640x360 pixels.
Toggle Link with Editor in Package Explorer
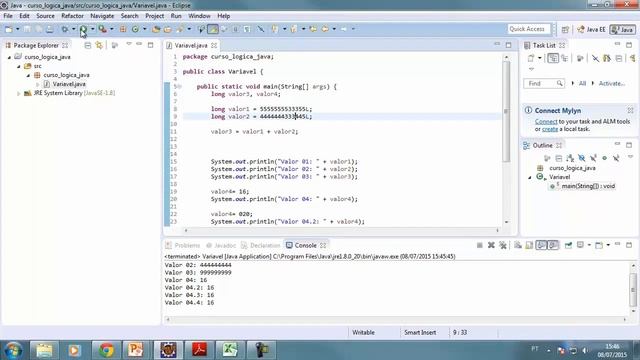click(x=99, y=45)
